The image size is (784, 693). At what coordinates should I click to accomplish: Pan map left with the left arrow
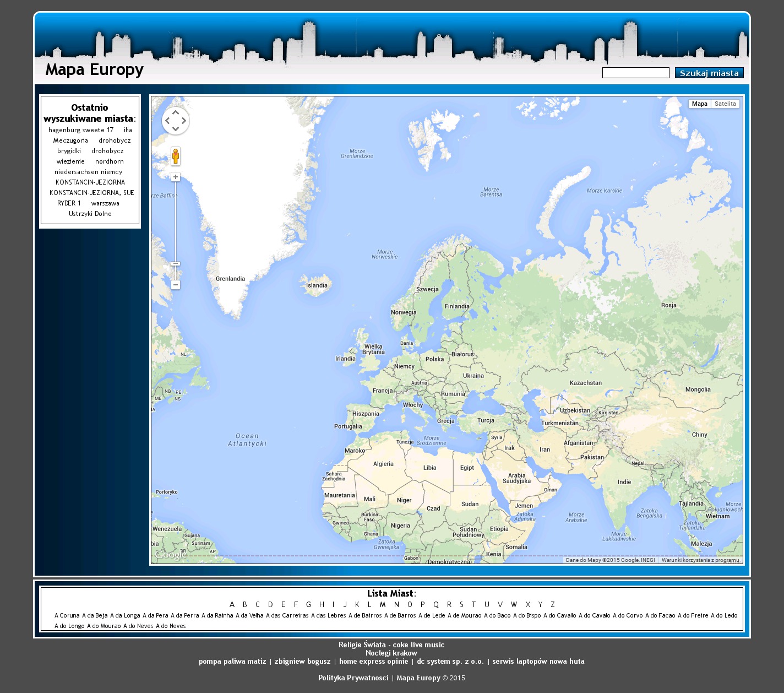[167, 121]
